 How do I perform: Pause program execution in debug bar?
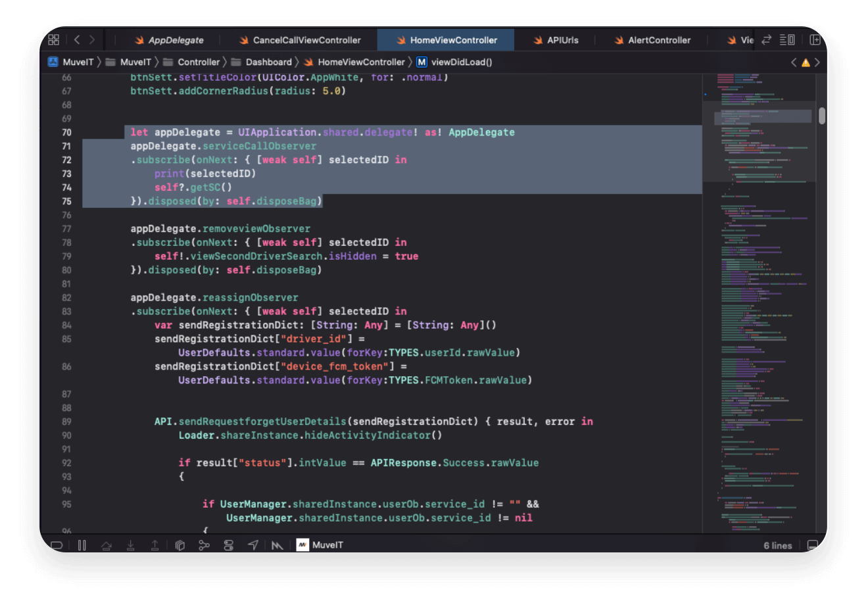[82, 545]
